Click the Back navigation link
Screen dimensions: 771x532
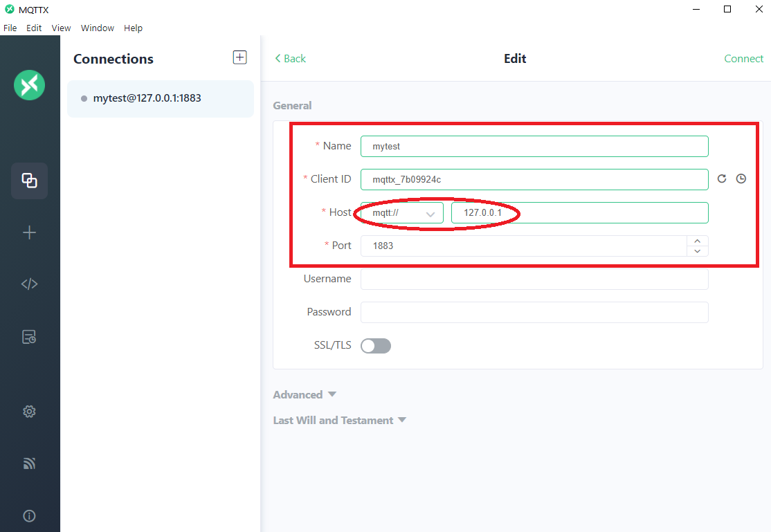[290, 58]
